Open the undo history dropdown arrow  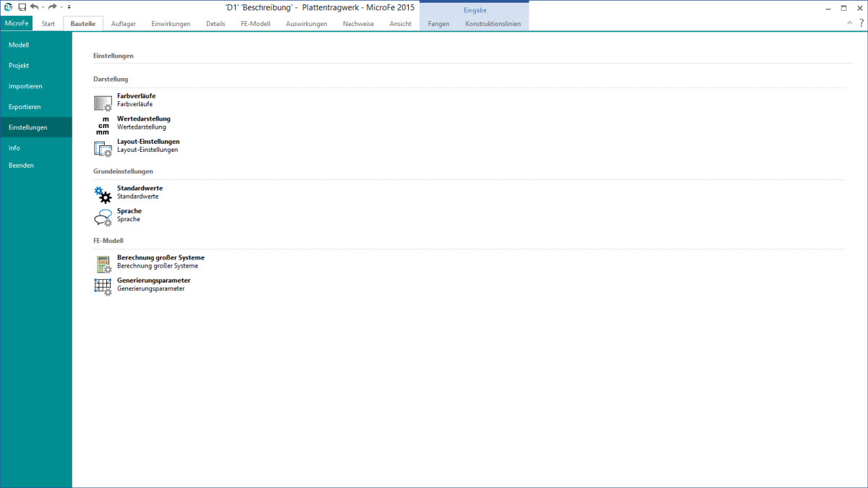(x=43, y=7)
